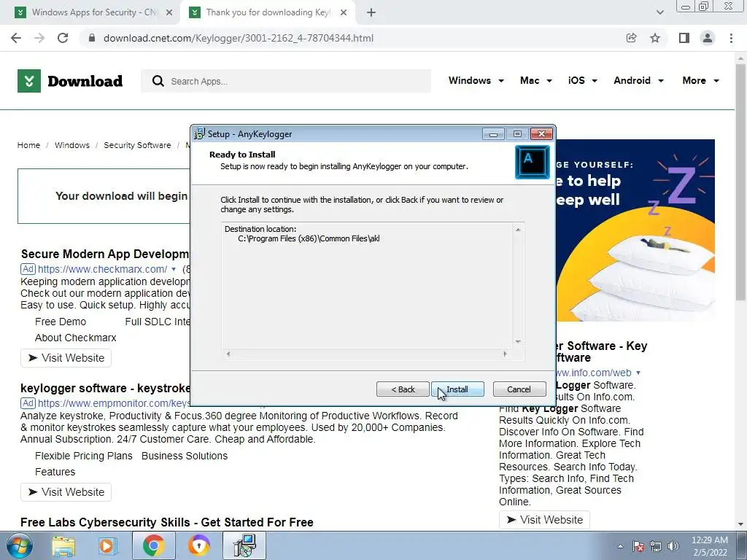Open the Chrome profile avatar
Screen dimensions: 747x560
coord(708,38)
